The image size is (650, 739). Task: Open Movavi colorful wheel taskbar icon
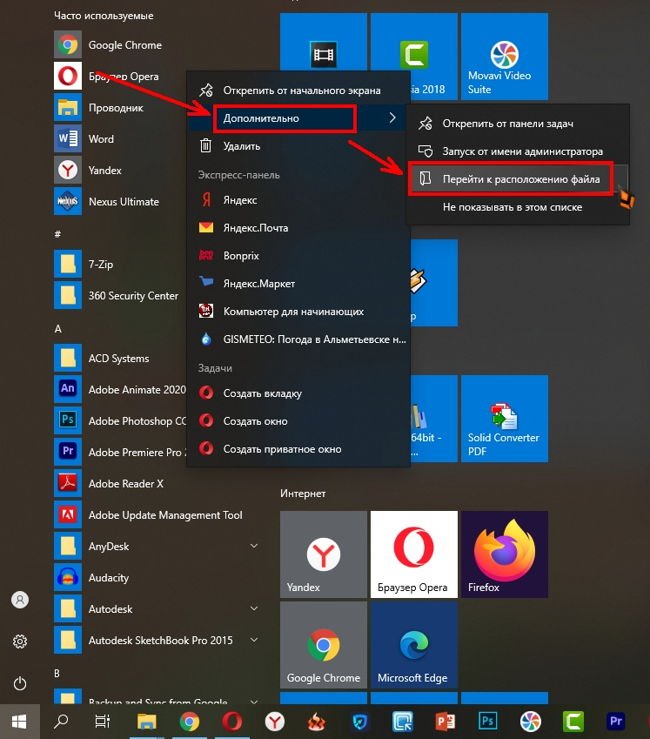(530, 721)
